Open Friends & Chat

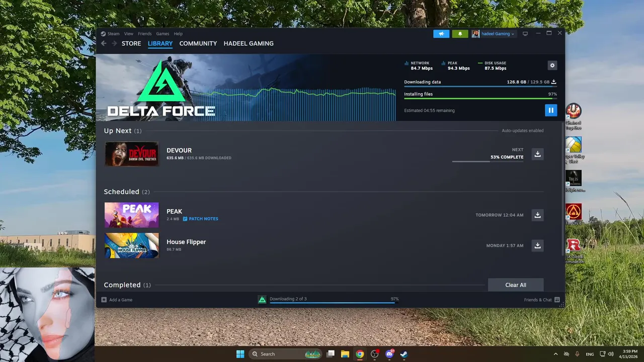click(x=542, y=300)
